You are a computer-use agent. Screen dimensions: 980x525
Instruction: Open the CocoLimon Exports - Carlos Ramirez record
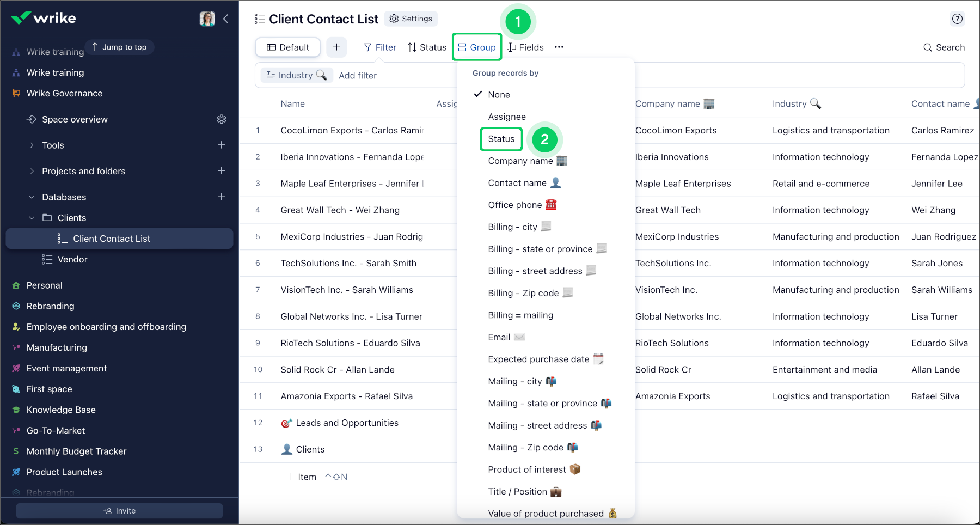click(352, 130)
